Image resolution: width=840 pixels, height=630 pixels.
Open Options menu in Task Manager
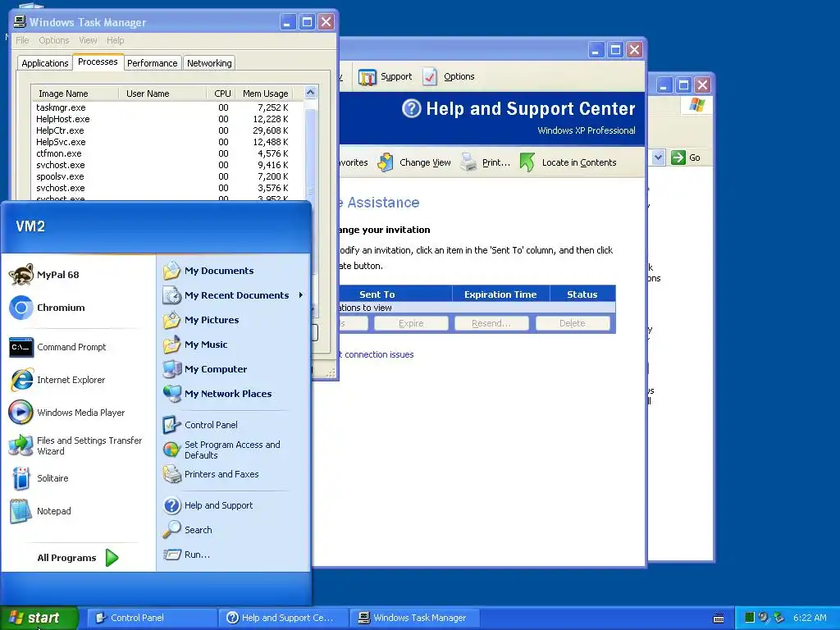pos(54,40)
